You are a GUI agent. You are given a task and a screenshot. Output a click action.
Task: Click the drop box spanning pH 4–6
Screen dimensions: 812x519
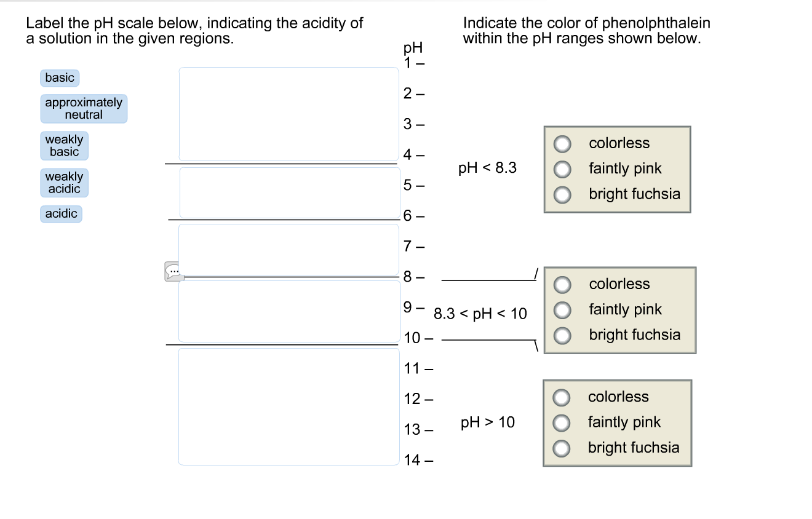(x=290, y=192)
